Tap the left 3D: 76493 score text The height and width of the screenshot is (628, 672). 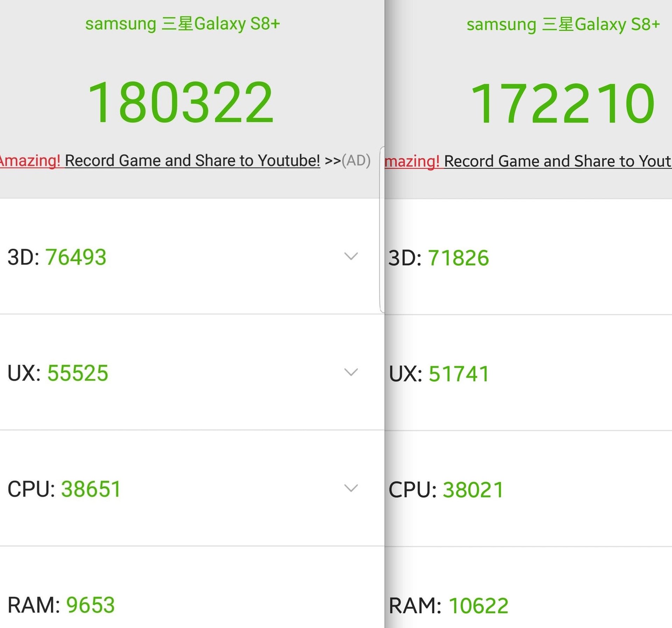tap(57, 257)
